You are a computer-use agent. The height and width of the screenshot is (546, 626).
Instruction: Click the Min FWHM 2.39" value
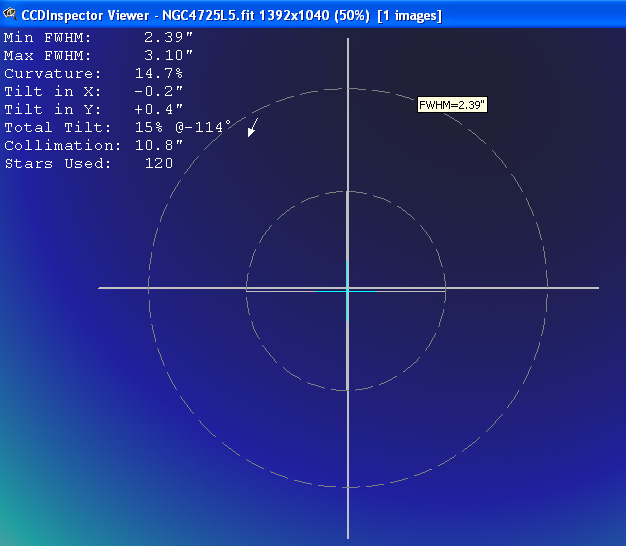coord(168,37)
